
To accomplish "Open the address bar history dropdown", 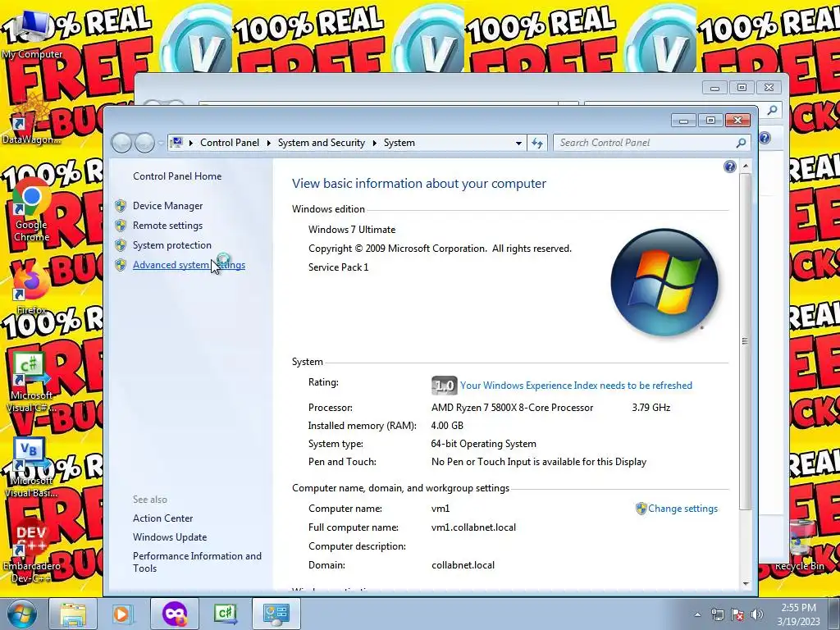I will click(518, 143).
